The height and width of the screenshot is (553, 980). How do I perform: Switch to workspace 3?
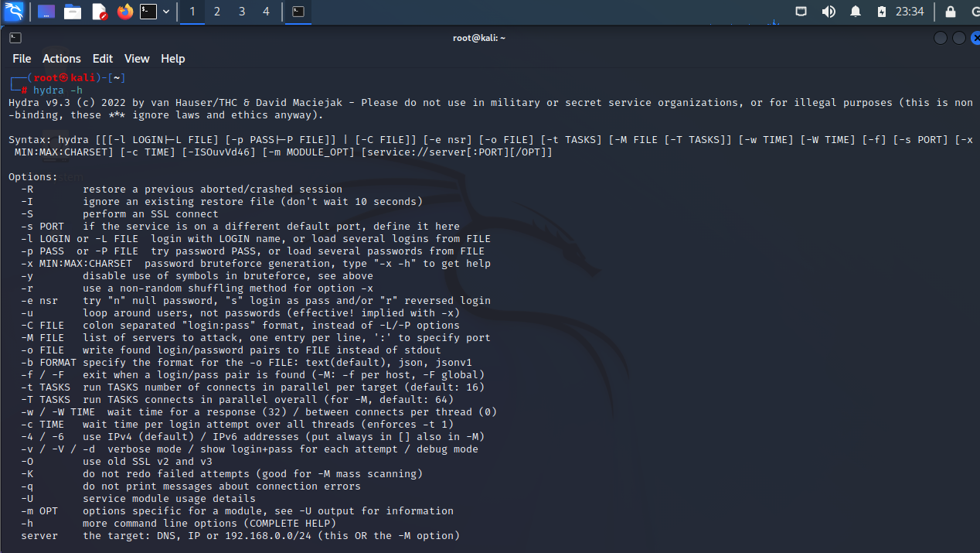[242, 12]
